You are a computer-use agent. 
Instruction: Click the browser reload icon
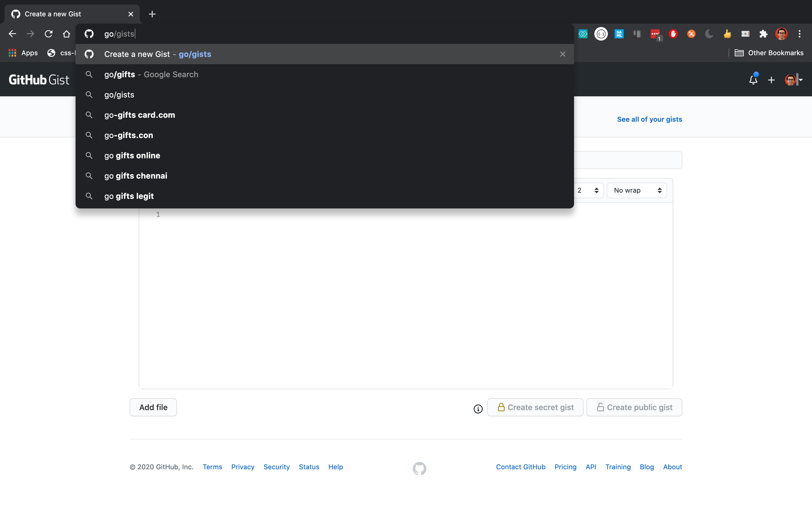point(49,34)
